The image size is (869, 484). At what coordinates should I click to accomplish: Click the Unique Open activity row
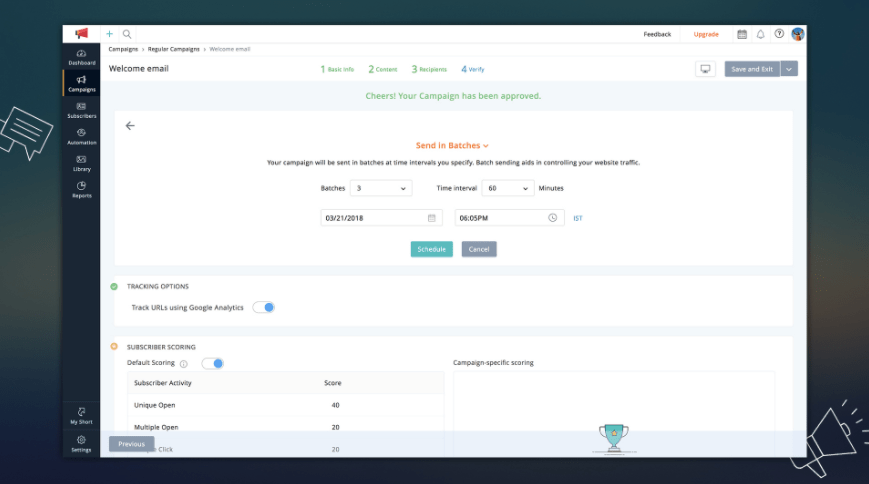click(286, 405)
